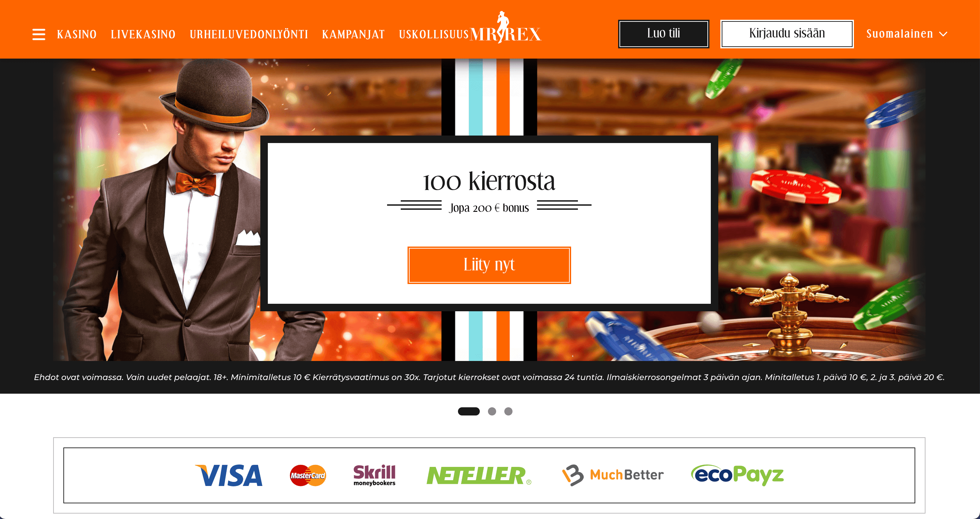Select the first carousel slide indicator
980x519 pixels.
click(x=469, y=411)
